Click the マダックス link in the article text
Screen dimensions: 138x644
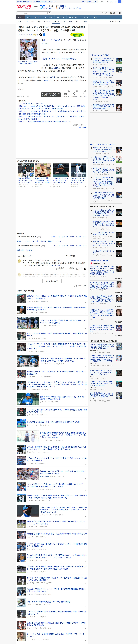point(48,80)
